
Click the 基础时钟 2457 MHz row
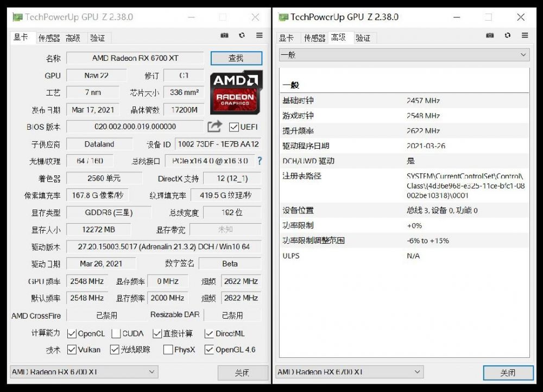point(404,100)
